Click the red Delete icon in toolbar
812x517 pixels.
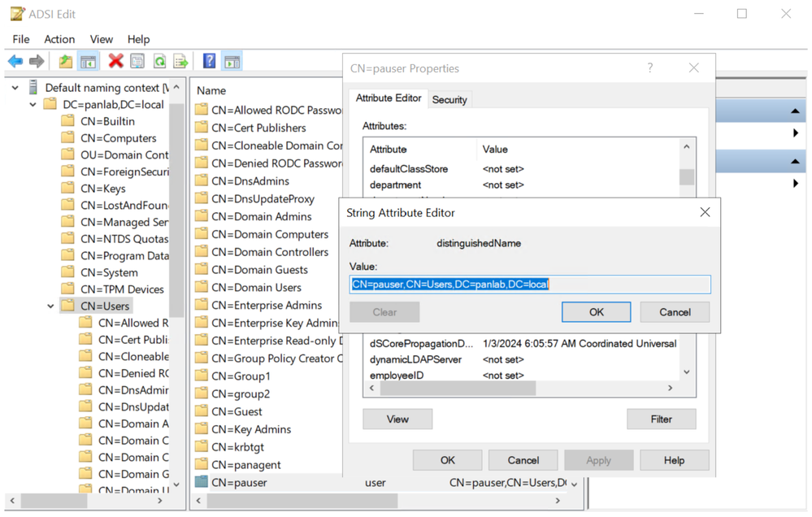[x=115, y=61]
